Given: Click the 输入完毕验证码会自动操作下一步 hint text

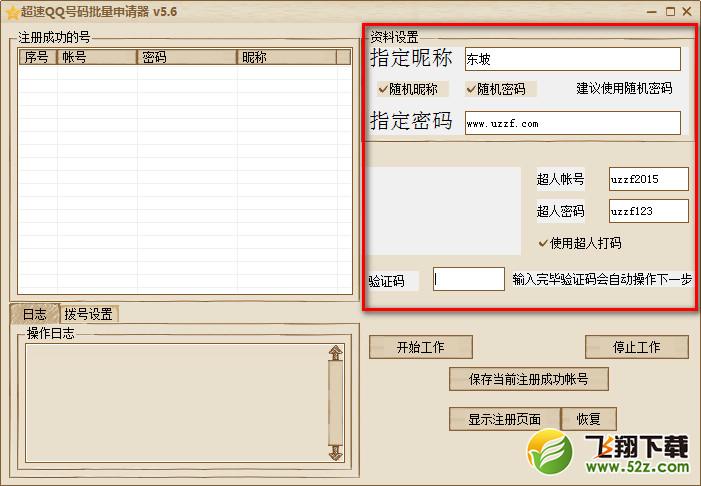Looking at the screenshot, I should click(602, 279).
